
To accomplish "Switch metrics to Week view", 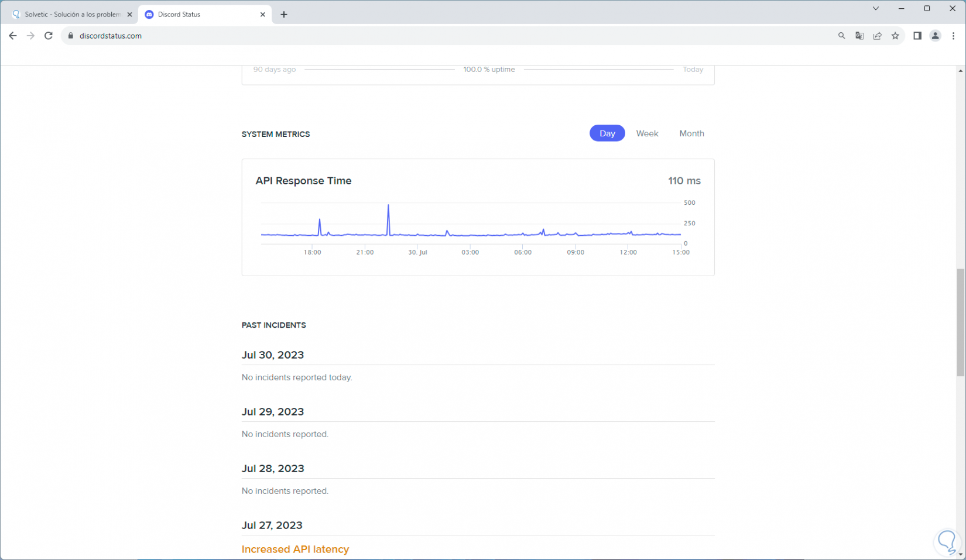I will [x=647, y=133].
